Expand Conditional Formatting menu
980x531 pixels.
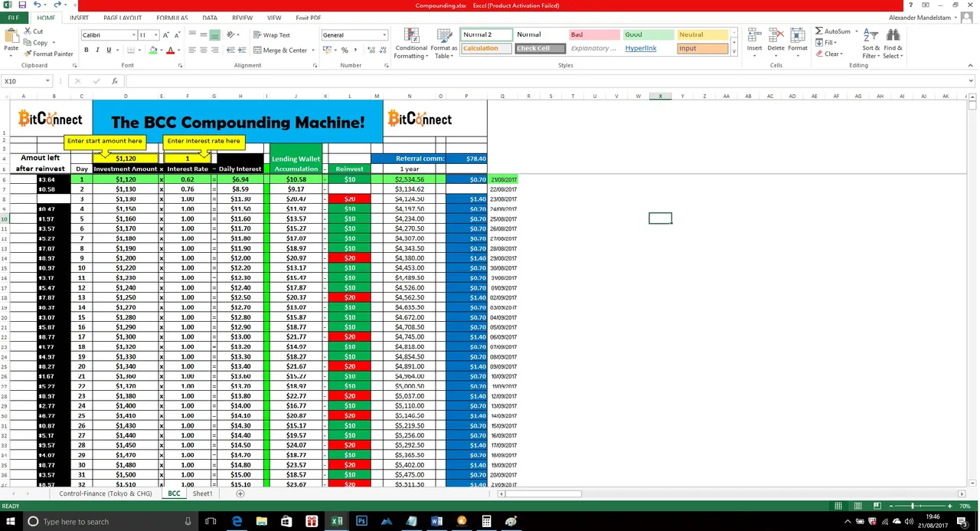click(411, 44)
